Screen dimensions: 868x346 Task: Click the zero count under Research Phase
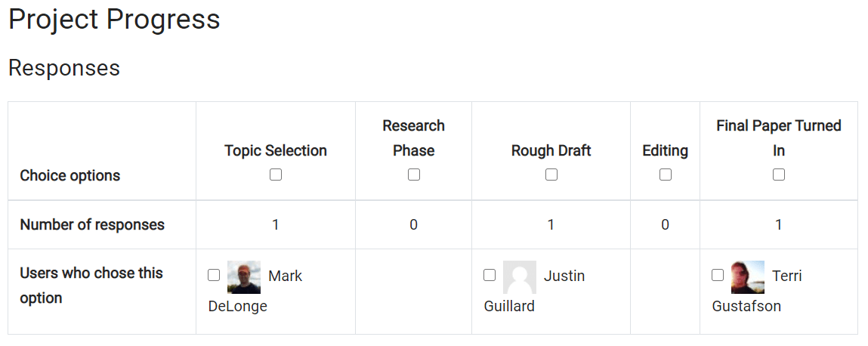point(413,225)
